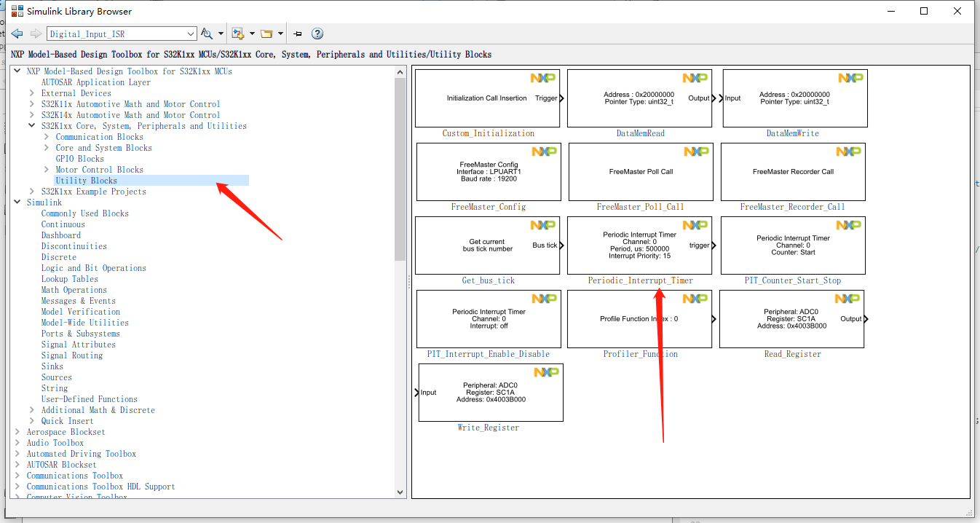Expand S32K1xx Example Projects node
Screen dimensions: 980x523
coord(32,192)
